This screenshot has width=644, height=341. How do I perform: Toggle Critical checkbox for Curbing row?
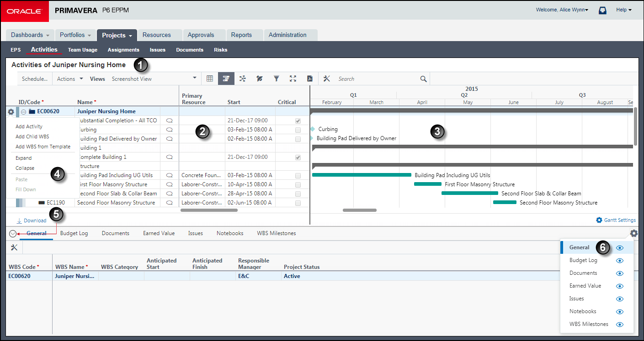(x=298, y=130)
